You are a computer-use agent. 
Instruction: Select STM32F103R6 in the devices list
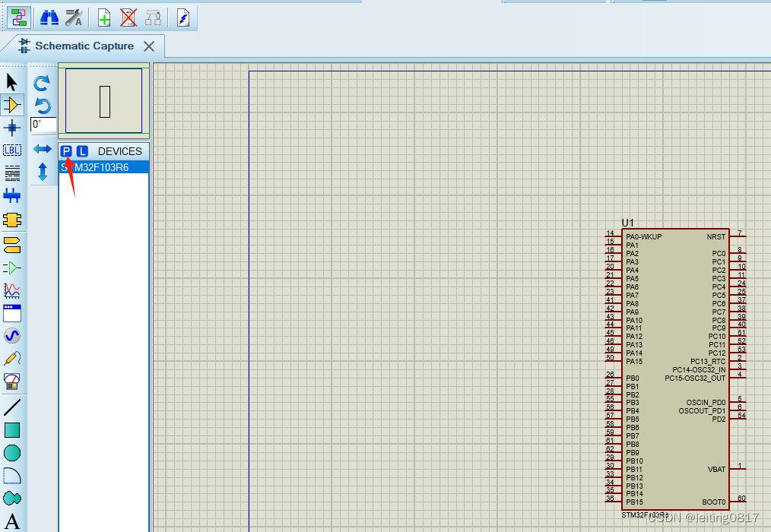(x=103, y=167)
